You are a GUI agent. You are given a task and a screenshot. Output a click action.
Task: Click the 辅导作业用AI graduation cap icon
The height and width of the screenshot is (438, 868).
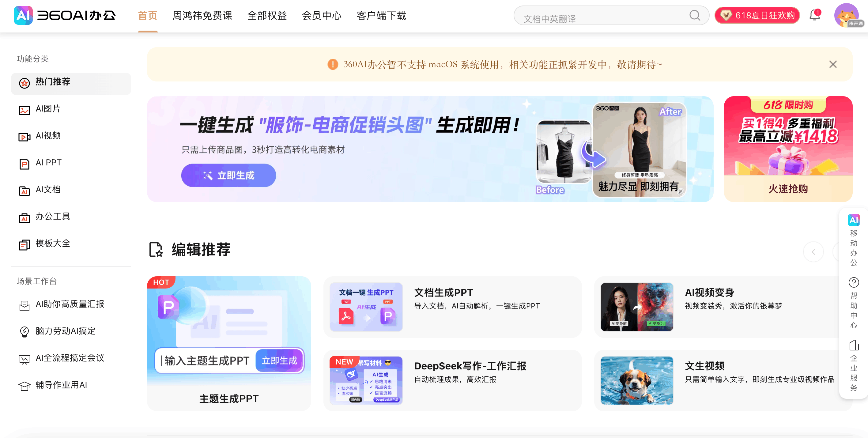click(x=24, y=386)
